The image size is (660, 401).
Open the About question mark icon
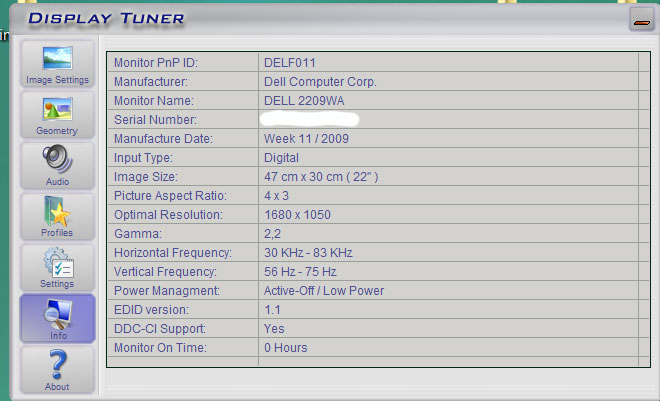(x=57, y=370)
